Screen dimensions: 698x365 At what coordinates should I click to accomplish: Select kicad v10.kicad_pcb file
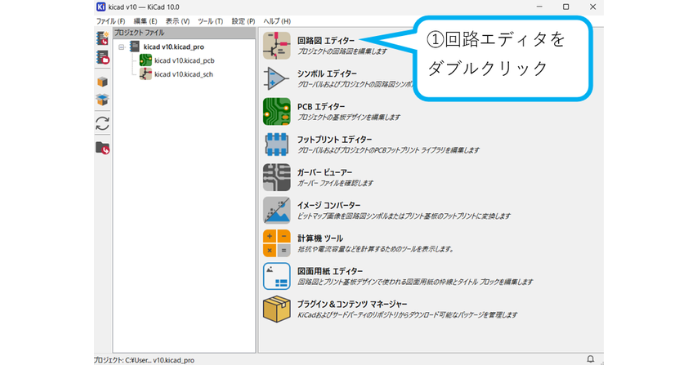[184, 61]
